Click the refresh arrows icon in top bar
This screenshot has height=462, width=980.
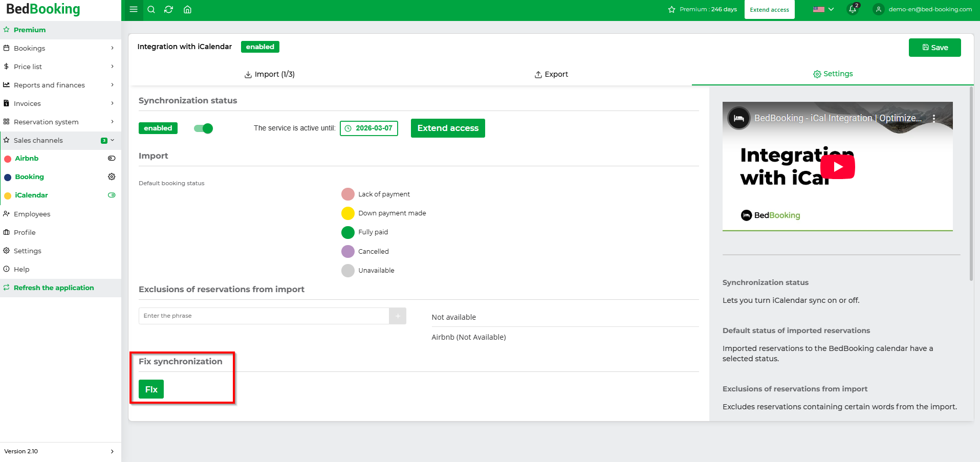coord(168,9)
